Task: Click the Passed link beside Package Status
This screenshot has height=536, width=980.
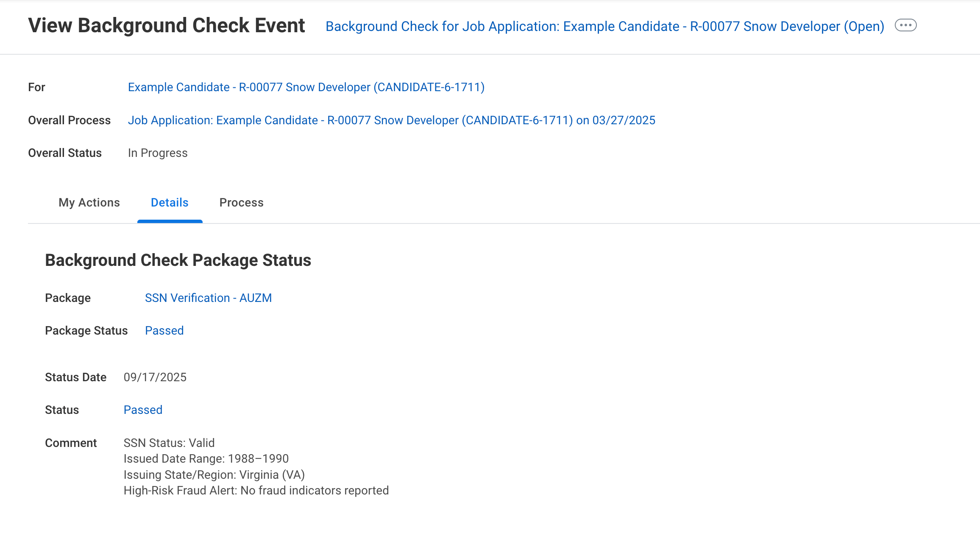Action: [164, 331]
